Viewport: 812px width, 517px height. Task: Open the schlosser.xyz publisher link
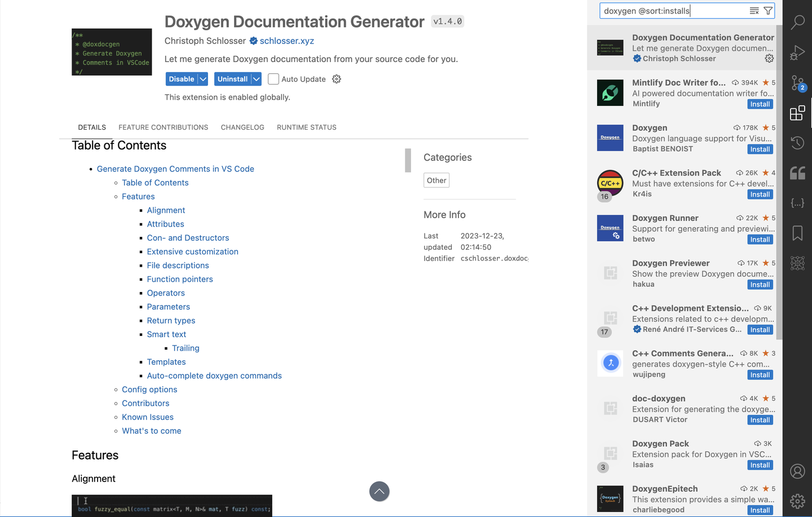pyautogui.click(x=286, y=41)
